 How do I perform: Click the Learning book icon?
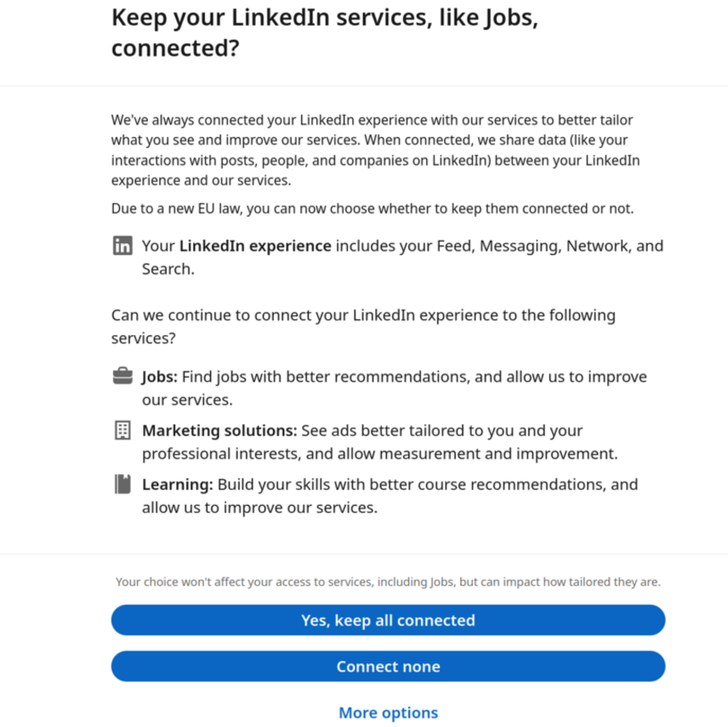tap(122, 485)
